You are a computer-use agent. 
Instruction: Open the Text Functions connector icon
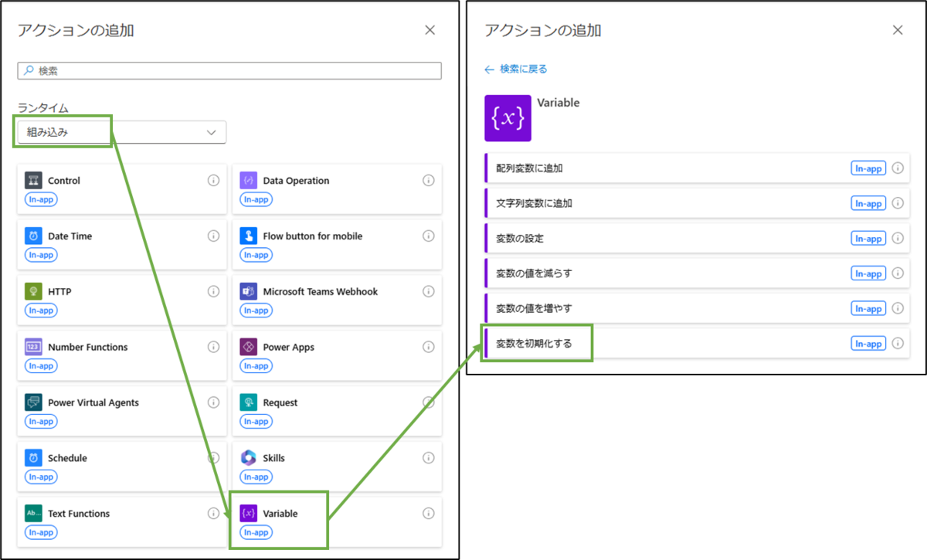(32, 514)
